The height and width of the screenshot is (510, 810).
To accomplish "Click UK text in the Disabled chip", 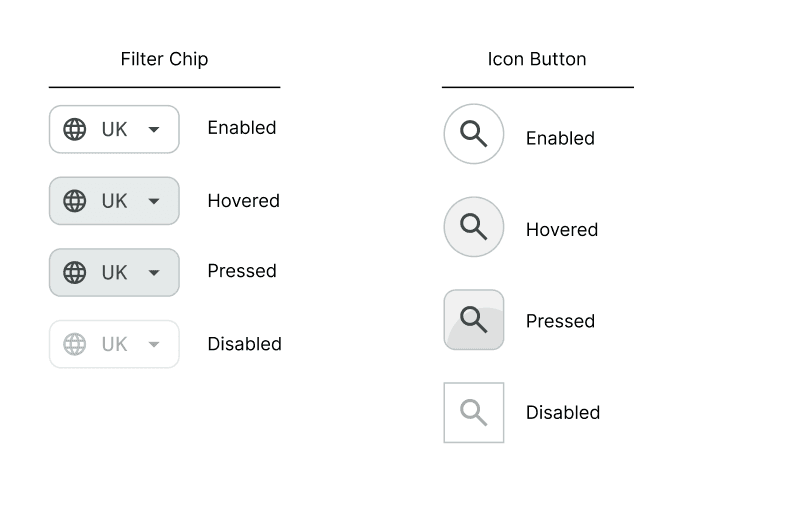I will [114, 344].
